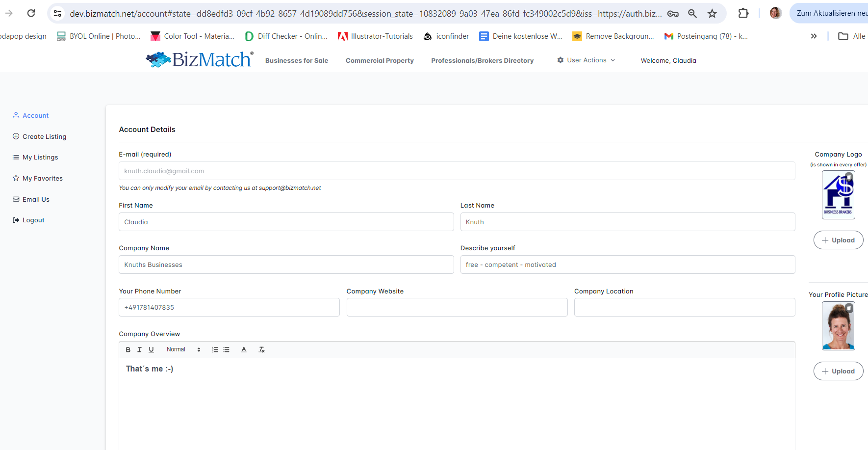Screen dimensions: 868x450
Task: Toggle underline formatting in the editor
Action: point(151,350)
